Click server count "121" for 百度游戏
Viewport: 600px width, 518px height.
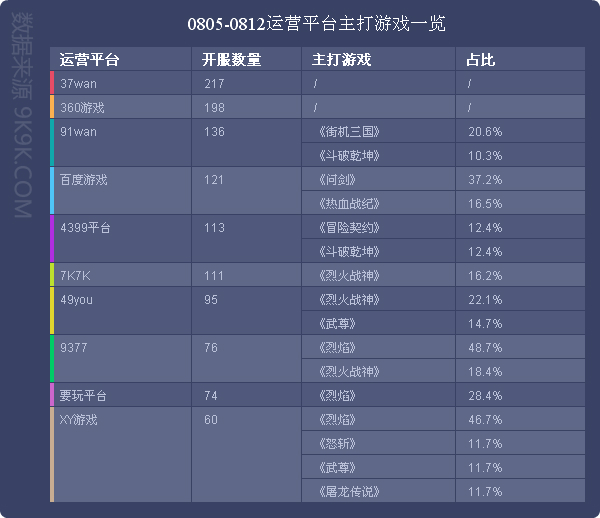(x=214, y=180)
